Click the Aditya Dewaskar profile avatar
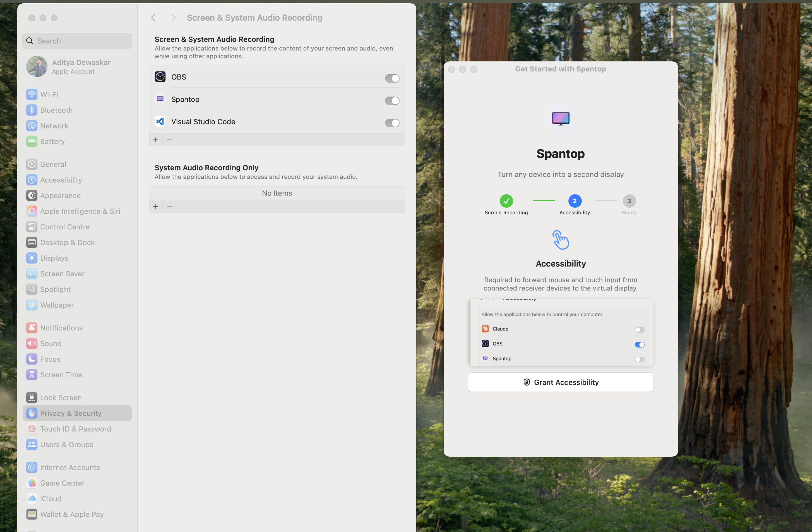The image size is (812, 532). (37, 66)
